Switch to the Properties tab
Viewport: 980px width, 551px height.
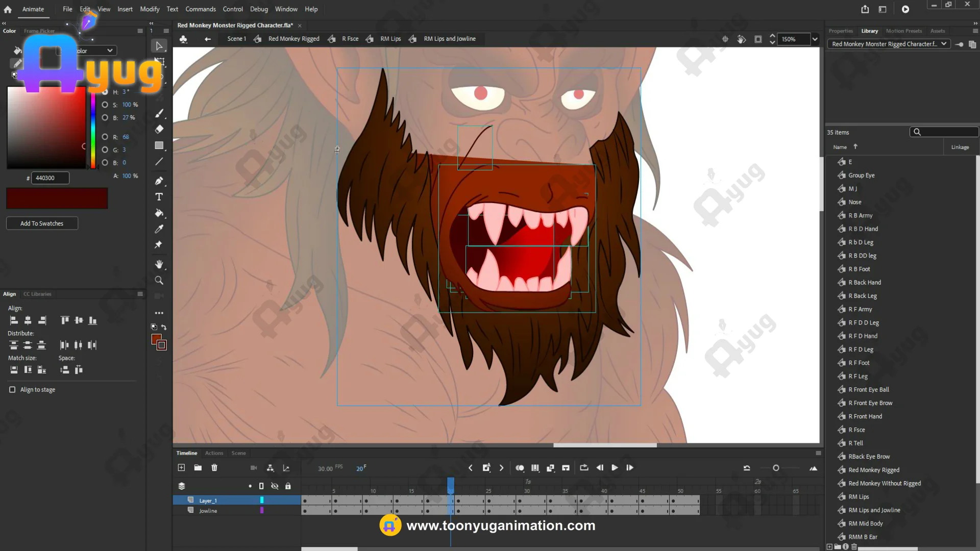(840, 31)
